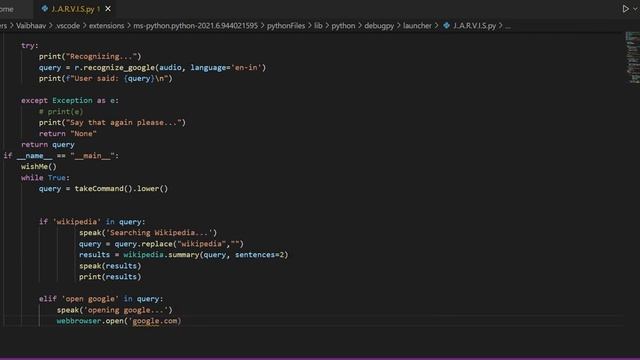The image size is (640, 360).
Task: Click the webbrowser identifier on last line
Action: 79,321
